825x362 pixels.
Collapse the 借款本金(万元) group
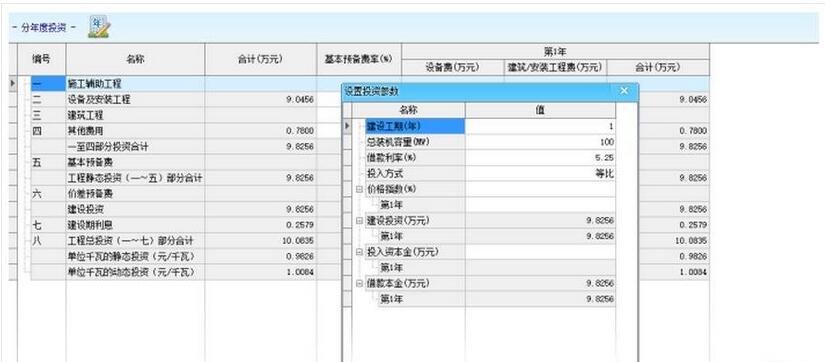pyautogui.click(x=359, y=284)
